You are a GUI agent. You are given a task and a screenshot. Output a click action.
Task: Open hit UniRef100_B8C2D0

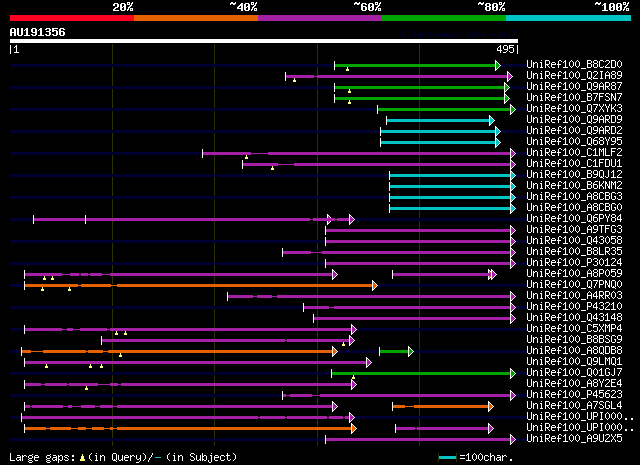[x=574, y=64]
